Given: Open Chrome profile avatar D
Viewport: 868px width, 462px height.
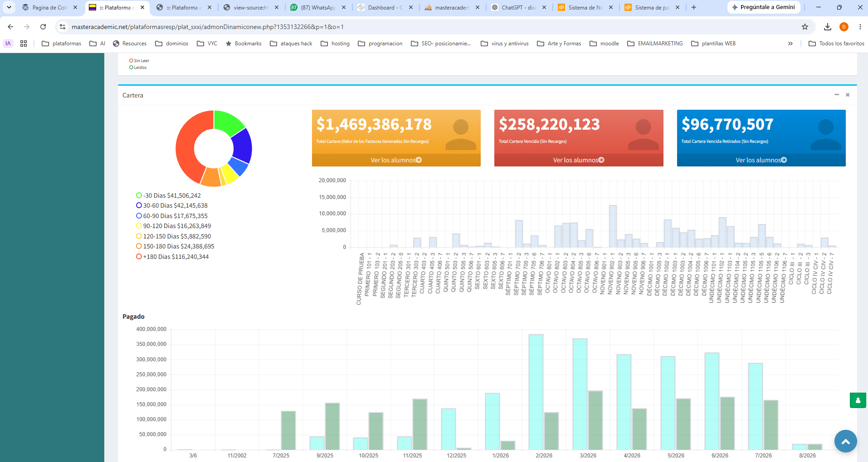Looking at the screenshot, I should [844, 27].
